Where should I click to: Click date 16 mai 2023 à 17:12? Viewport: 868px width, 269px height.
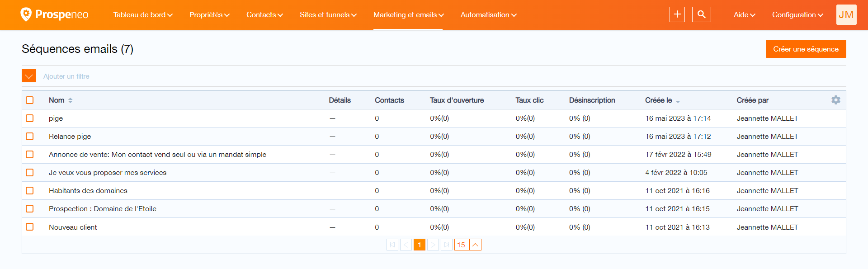678,137
